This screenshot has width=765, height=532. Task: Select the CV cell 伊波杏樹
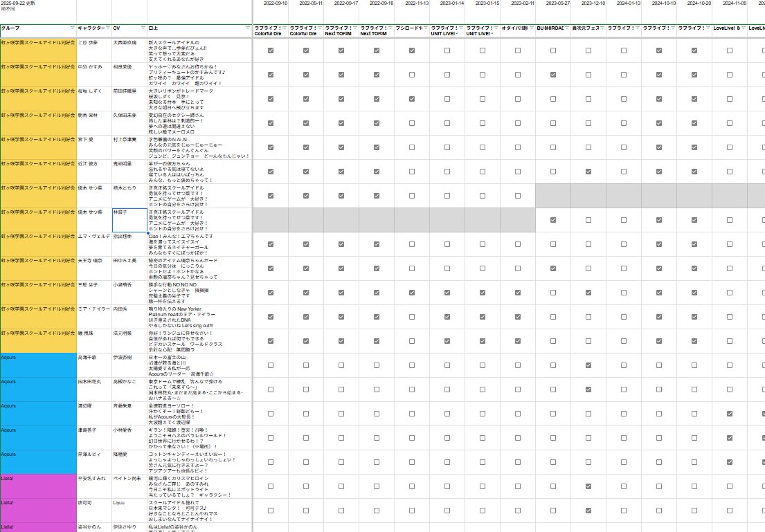[129, 365]
